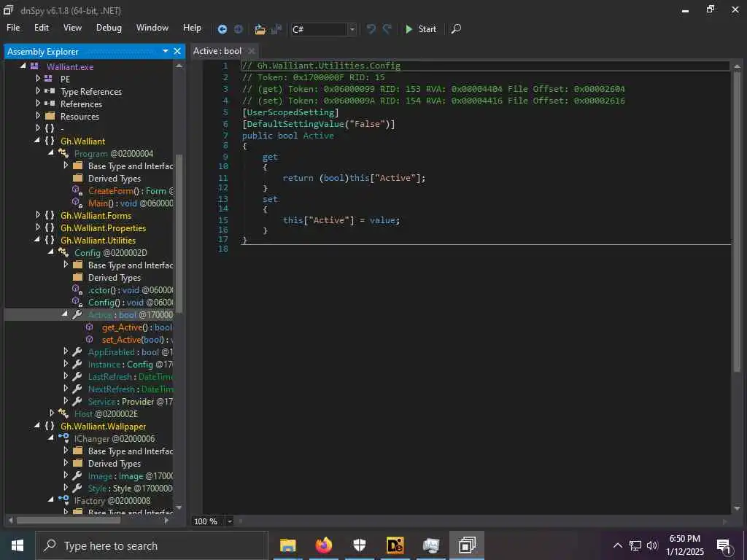747x560 pixels.
Task: Select the Resources folder icon
Action: pyautogui.click(x=50, y=116)
